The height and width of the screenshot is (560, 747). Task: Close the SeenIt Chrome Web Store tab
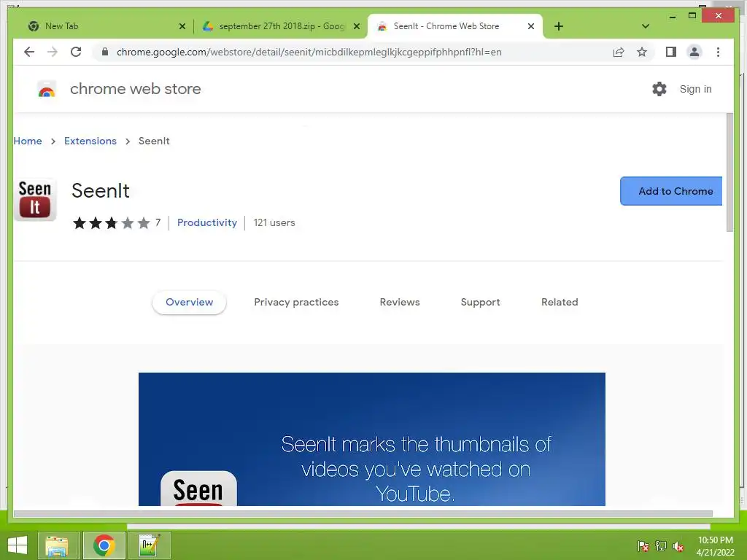click(531, 26)
